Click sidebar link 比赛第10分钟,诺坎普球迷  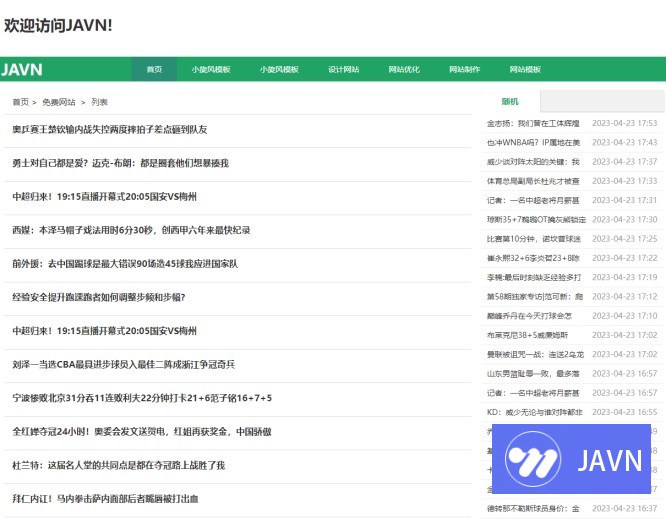533,239
